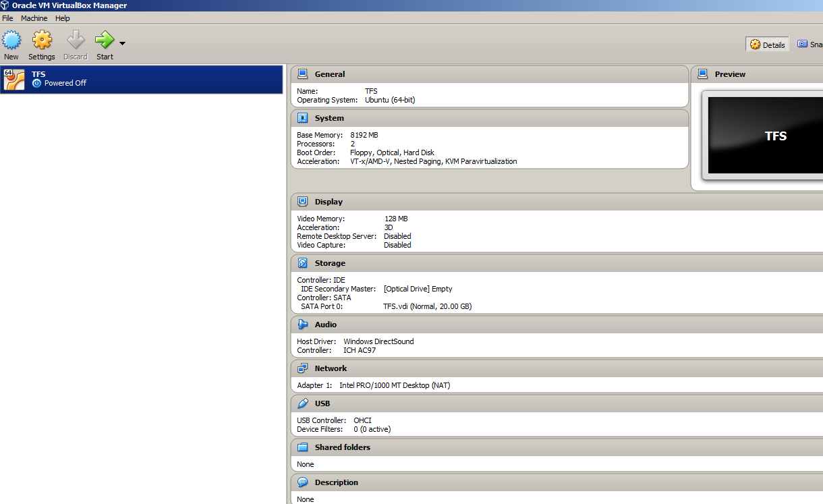Click the TFS Ubuntu 64-bit OS icon

point(14,79)
